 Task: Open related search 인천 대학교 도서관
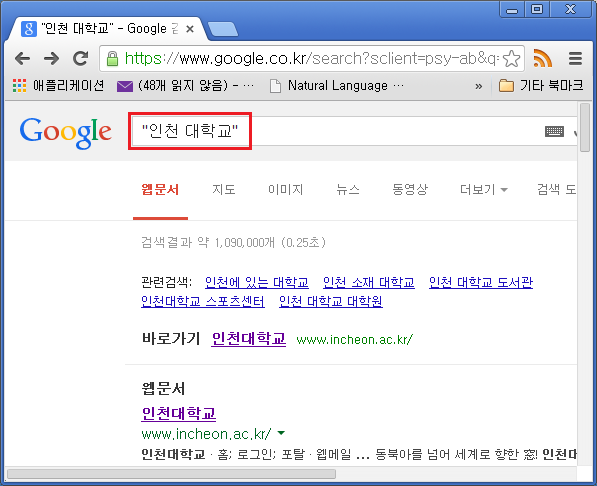481,282
